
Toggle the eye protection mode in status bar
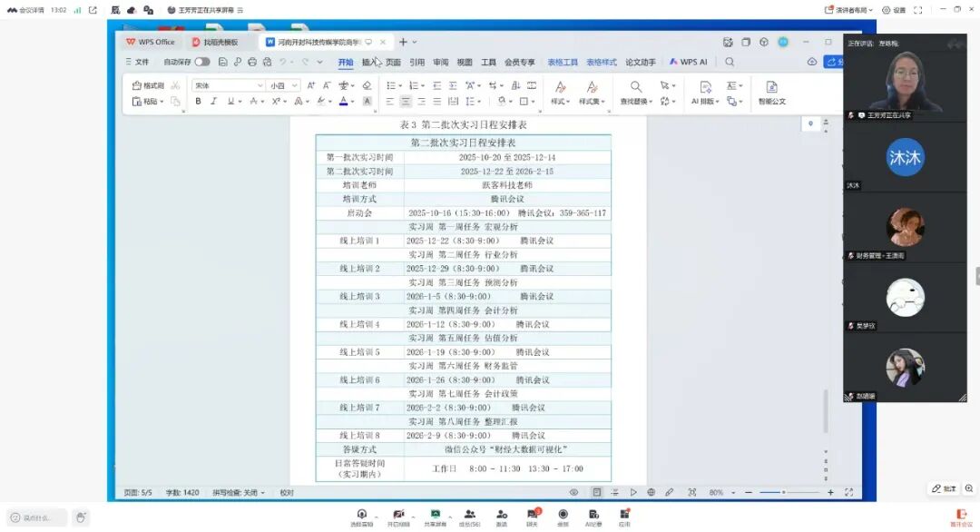[x=574, y=492]
